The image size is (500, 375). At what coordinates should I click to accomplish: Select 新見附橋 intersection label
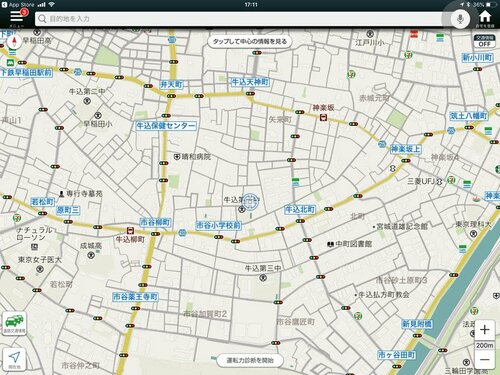coord(417,324)
